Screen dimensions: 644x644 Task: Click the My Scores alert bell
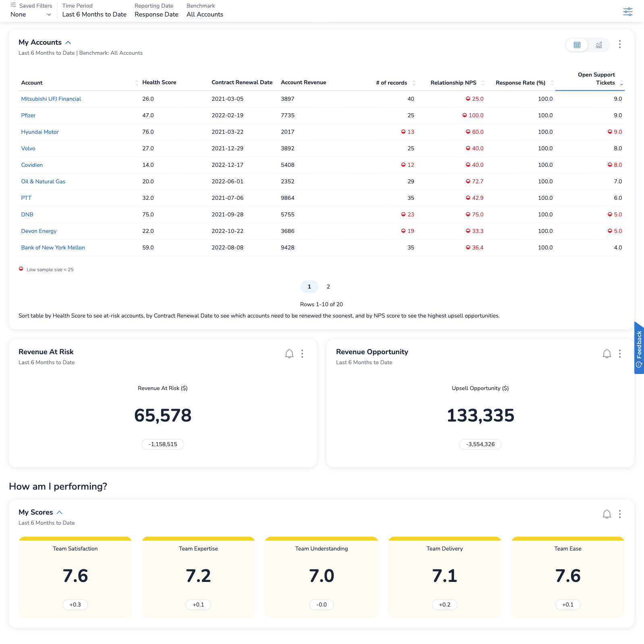click(x=607, y=514)
